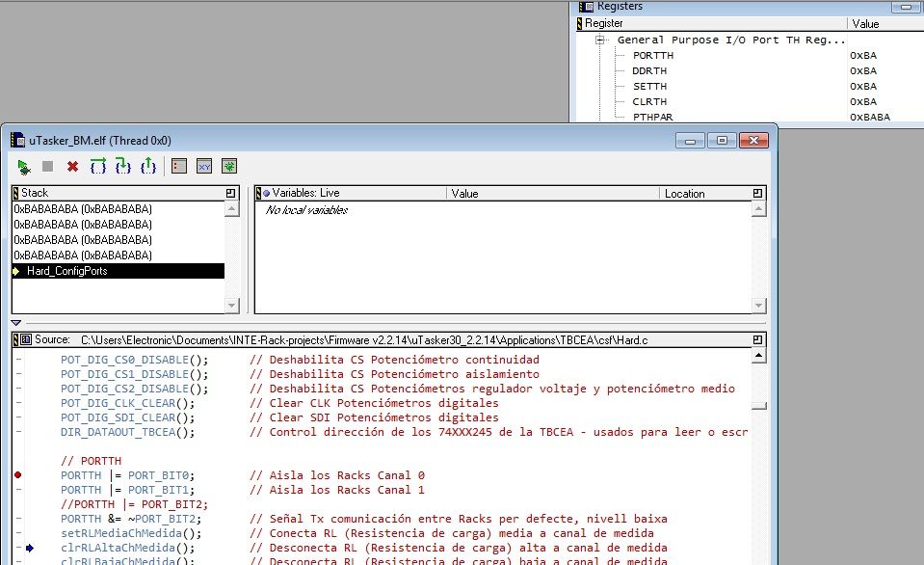
Task: Toggle breakpoint on the POT_DIG_CLK_CLEAR line
Action: (x=18, y=403)
